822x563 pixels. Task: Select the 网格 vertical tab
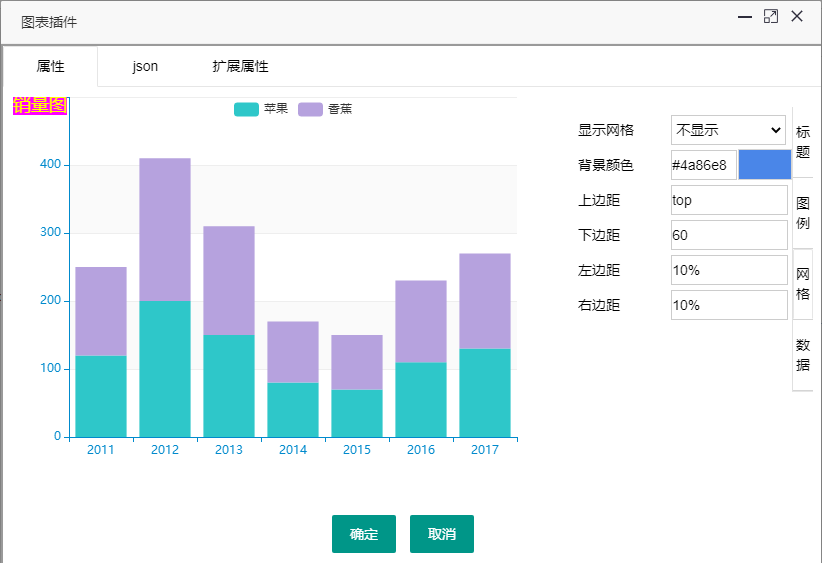[x=803, y=284]
